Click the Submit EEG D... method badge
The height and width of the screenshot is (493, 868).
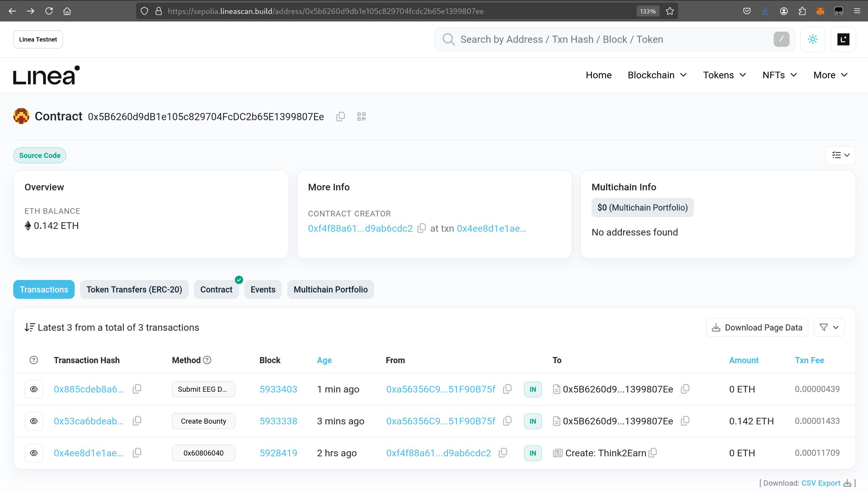[203, 389]
